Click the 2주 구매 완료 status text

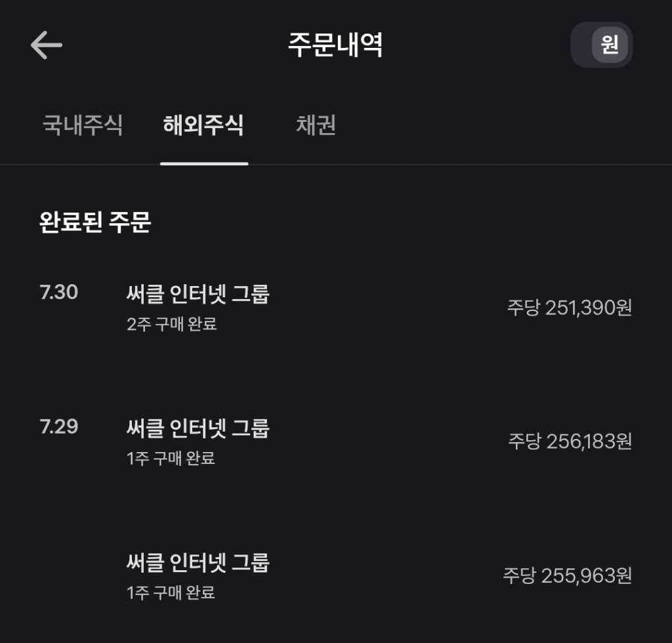[x=171, y=324]
